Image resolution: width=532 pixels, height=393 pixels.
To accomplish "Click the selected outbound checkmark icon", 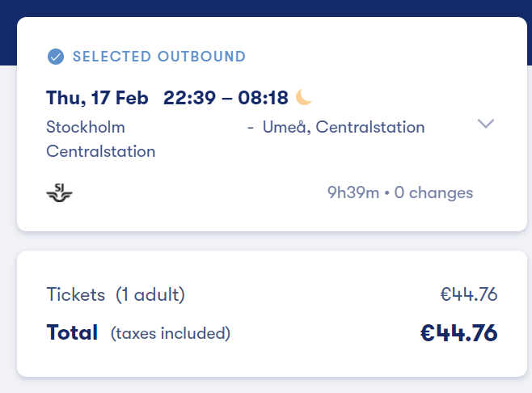I will tap(56, 57).
